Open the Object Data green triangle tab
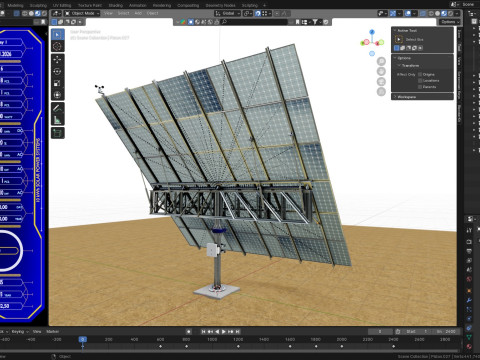 [469, 337]
